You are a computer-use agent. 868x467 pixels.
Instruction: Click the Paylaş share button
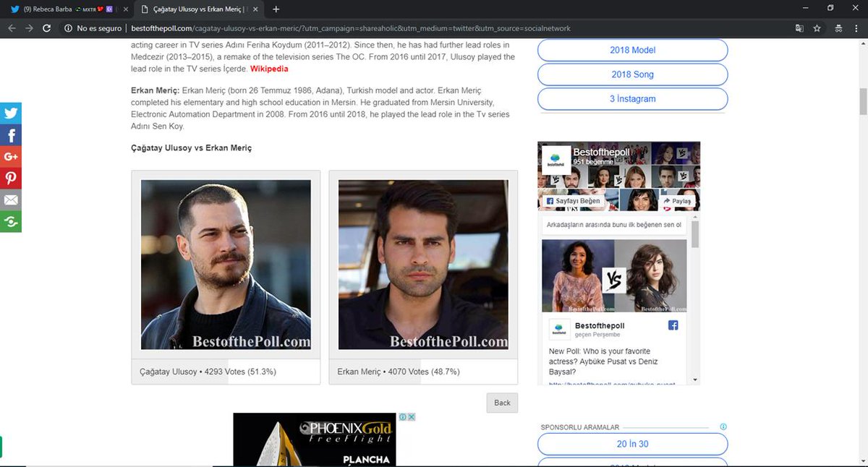[677, 201]
